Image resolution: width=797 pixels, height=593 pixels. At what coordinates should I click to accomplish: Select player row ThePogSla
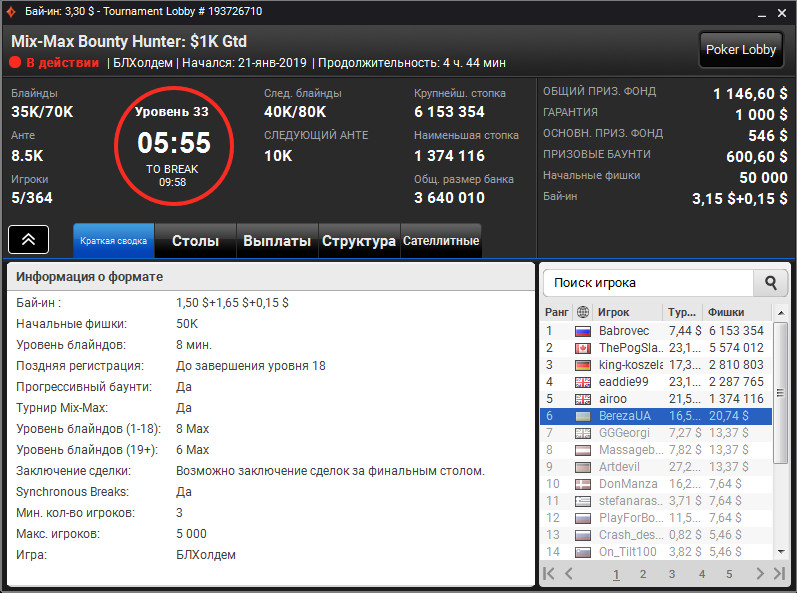click(656, 348)
